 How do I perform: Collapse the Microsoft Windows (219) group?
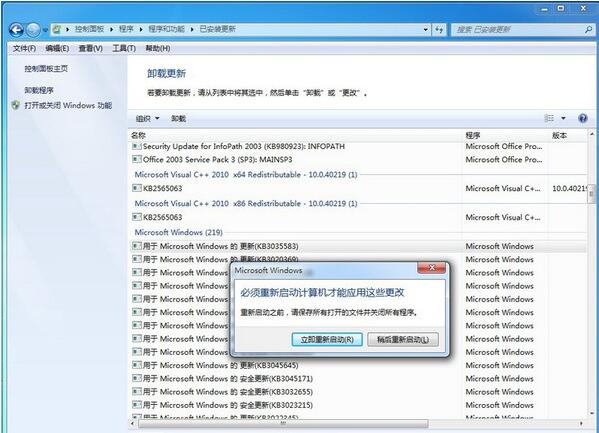[x=178, y=232]
